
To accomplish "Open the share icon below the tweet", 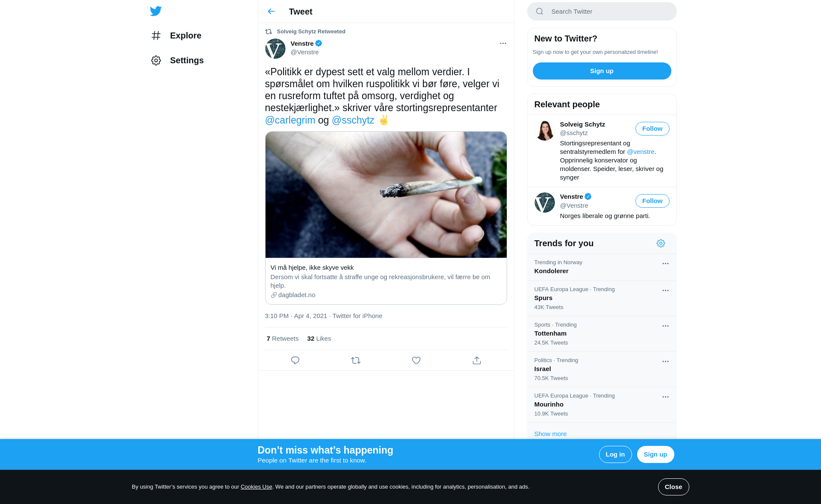I will pos(477,360).
